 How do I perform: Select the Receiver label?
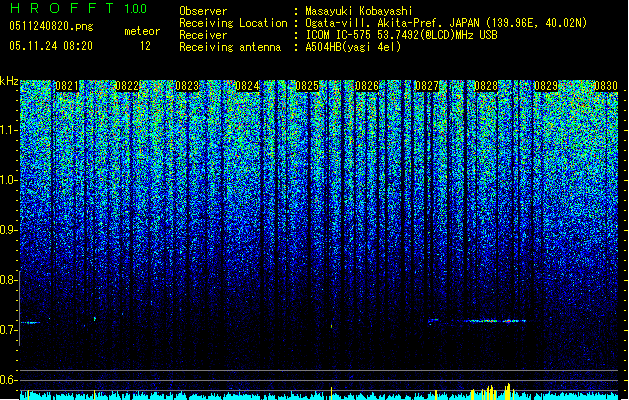pyautogui.click(x=203, y=35)
